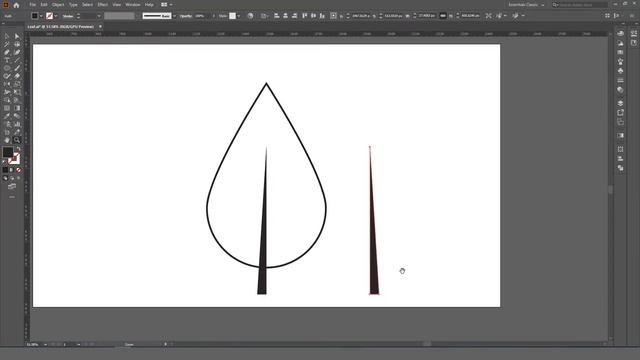Open the Effect menu
The width and height of the screenshot is (640, 360).
pos(102,5)
